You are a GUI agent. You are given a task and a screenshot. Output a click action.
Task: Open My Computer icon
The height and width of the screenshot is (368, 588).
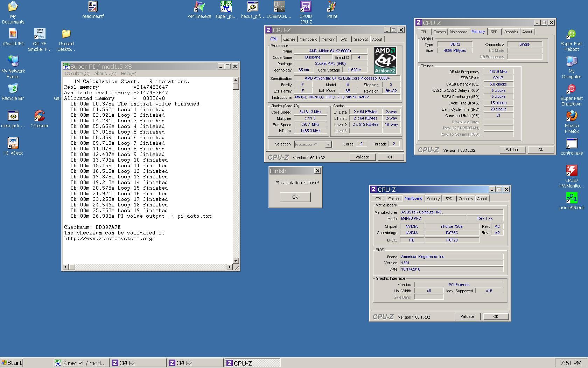pyautogui.click(x=572, y=67)
